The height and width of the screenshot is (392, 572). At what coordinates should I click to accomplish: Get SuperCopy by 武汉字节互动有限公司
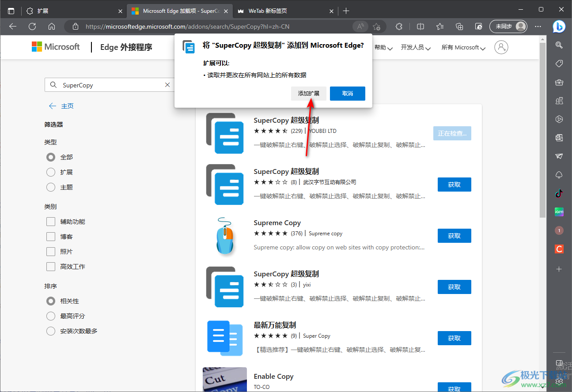(455, 185)
